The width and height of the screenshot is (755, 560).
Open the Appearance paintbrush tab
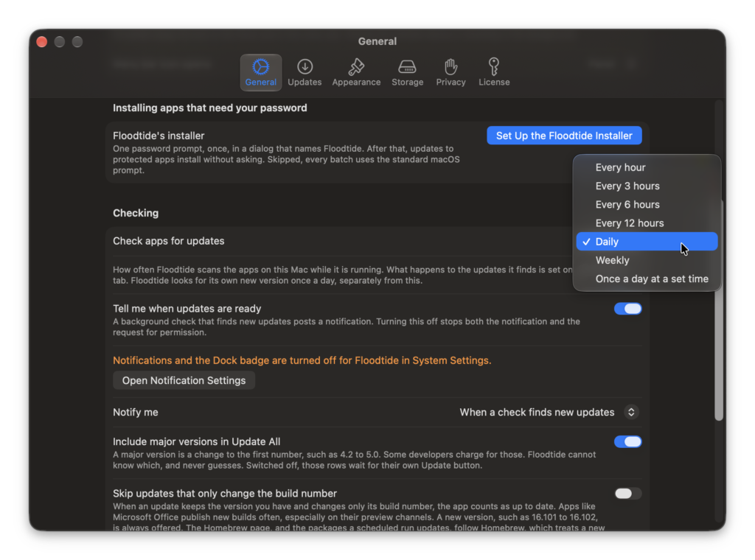tap(356, 72)
